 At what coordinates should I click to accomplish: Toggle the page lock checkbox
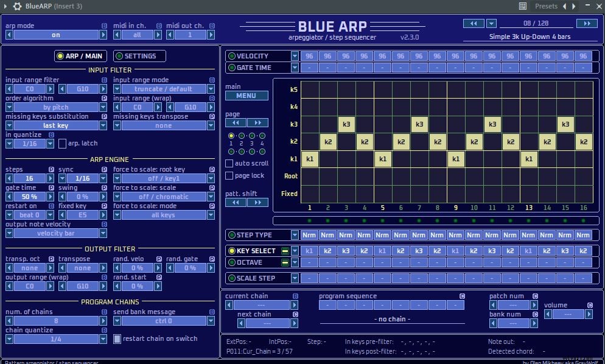tap(229, 175)
